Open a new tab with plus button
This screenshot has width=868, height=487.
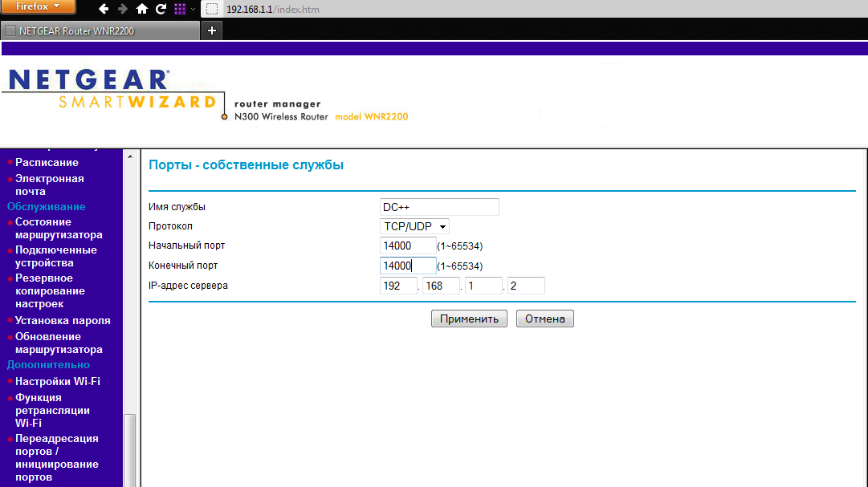[211, 30]
